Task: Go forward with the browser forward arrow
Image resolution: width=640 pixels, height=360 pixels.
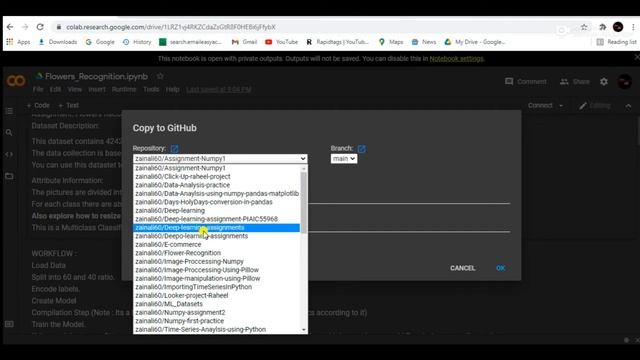Action: [x=25, y=27]
